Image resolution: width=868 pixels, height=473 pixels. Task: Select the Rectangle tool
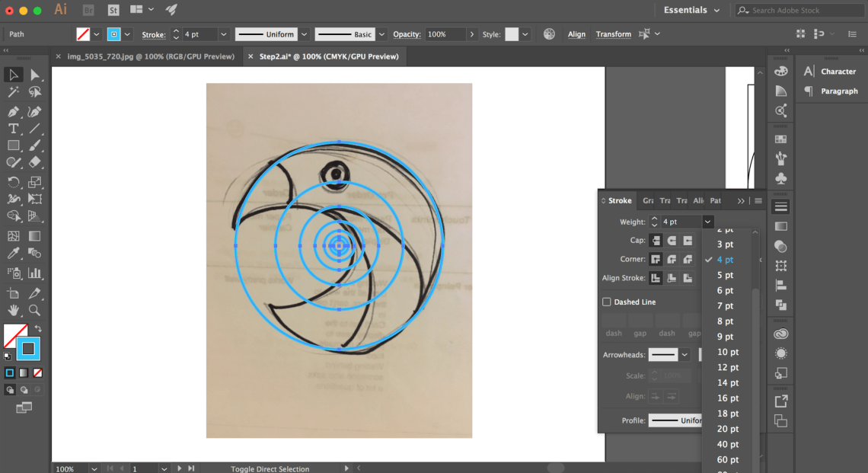click(x=13, y=145)
